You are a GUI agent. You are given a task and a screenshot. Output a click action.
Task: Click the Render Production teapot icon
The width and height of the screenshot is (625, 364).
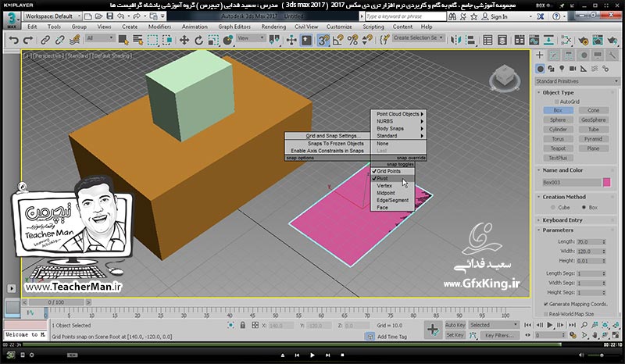point(612,40)
